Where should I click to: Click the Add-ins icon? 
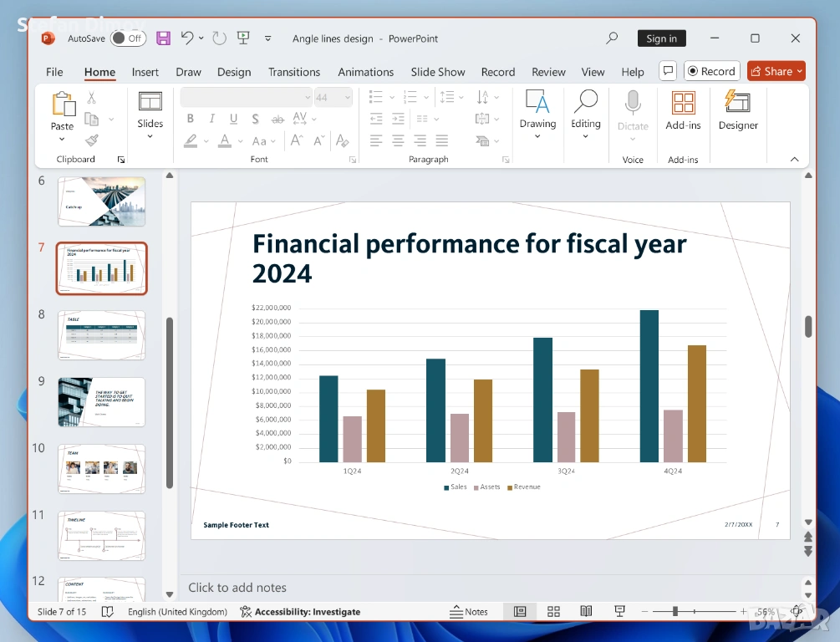(683, 111)
